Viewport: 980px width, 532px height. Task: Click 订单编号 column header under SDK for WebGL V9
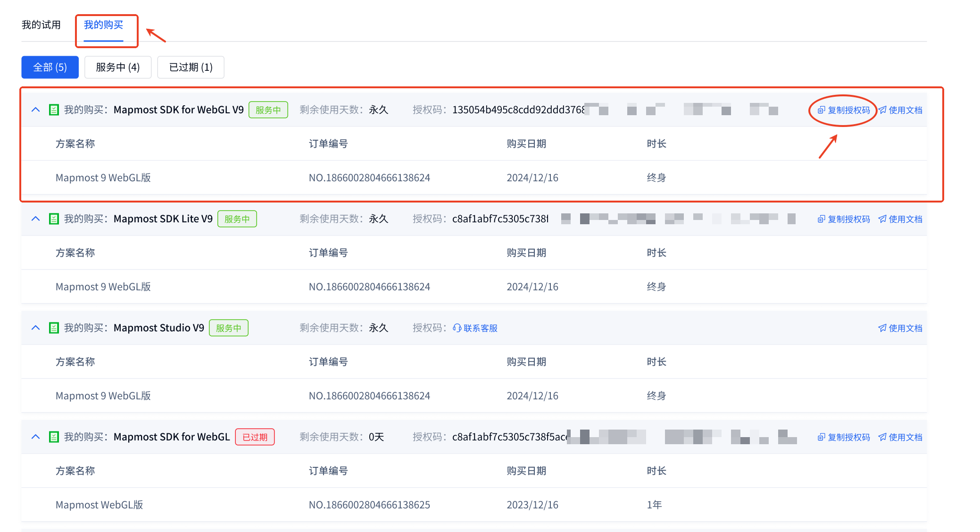click(x=328, y=144)
